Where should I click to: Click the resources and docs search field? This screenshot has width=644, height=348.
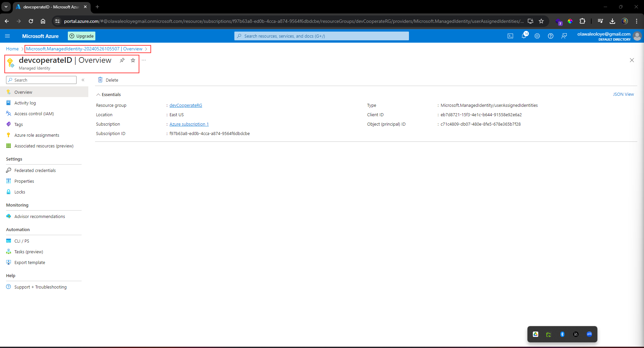click(x=321, y=36)
